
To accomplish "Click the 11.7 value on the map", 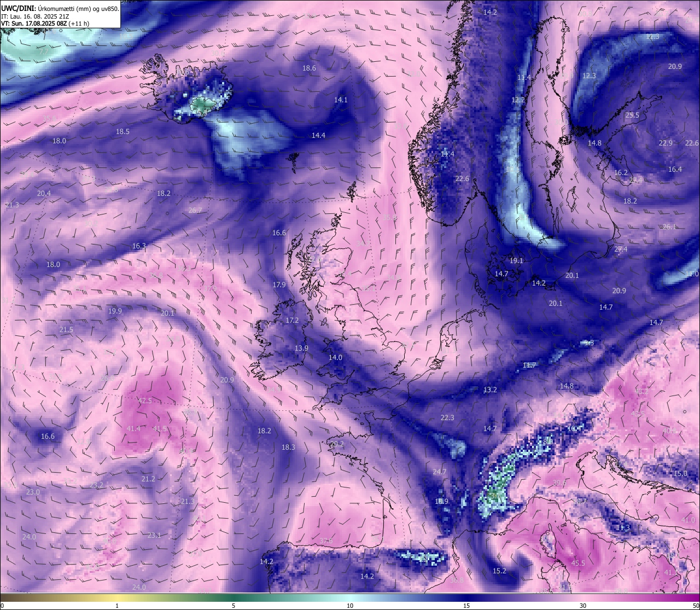I will coord(529,365).
